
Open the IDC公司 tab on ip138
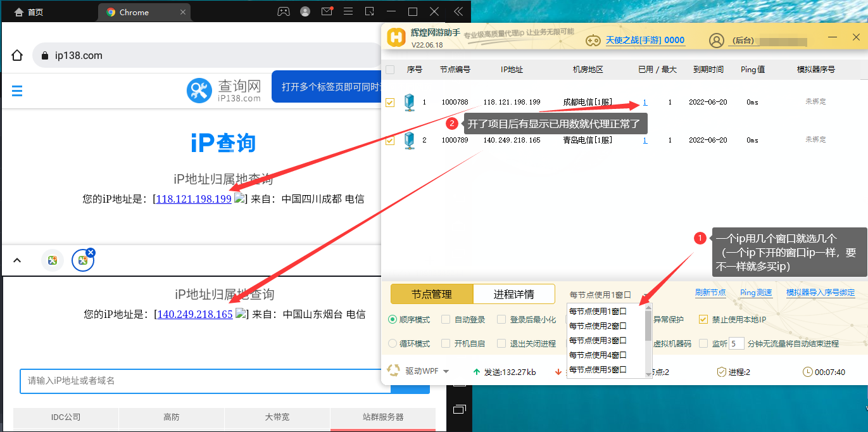point(66,417)
